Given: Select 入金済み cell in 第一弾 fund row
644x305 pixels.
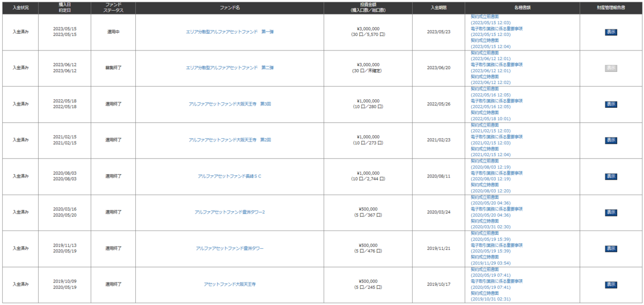Looking at the screenshot, I should coord(20,32).
